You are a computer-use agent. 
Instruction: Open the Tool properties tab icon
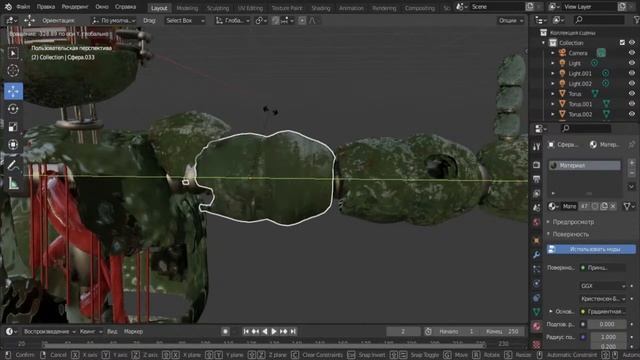537,147
